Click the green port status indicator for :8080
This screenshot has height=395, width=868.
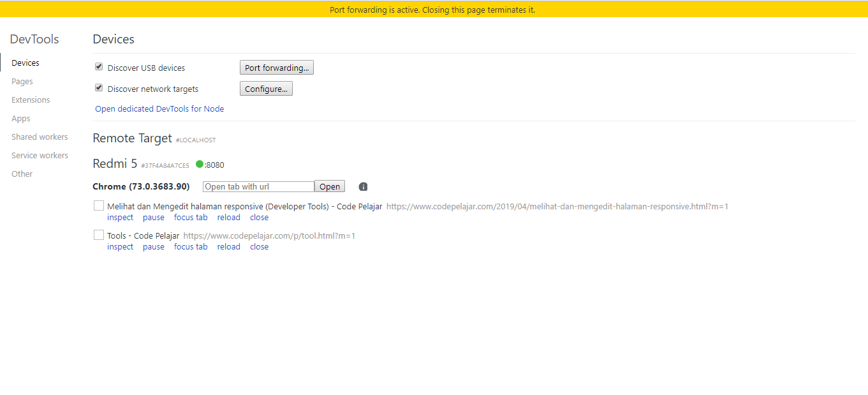tap(200, 164)
